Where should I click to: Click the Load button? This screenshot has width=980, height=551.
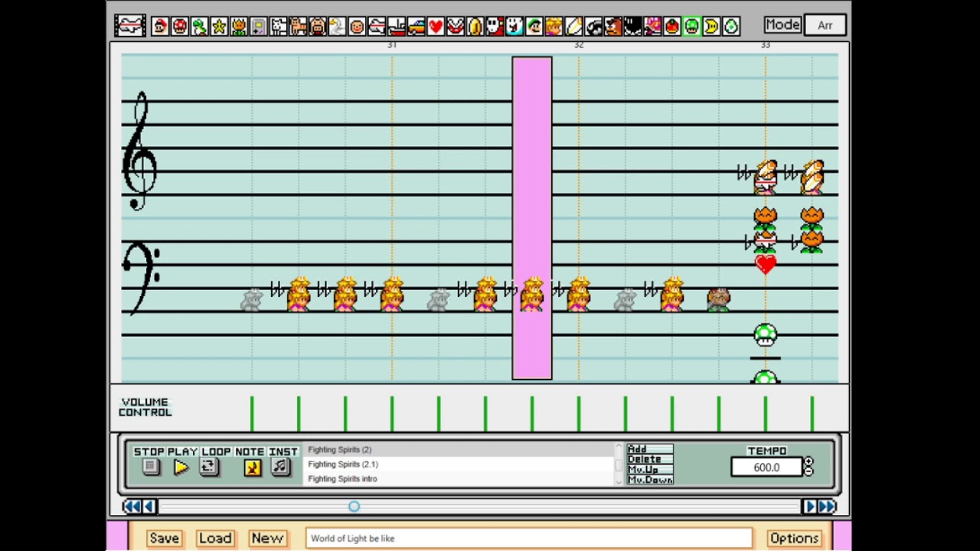coord(215,538)
